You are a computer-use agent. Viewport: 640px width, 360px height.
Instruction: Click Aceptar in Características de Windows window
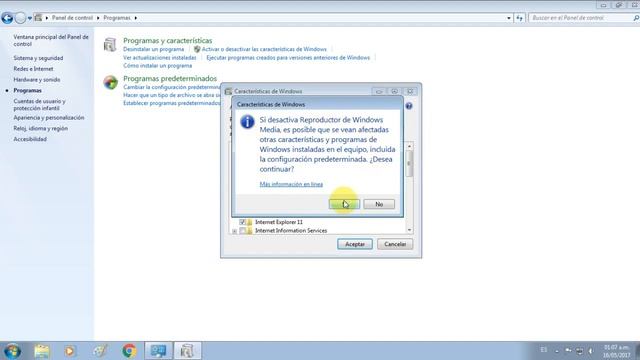355,244
